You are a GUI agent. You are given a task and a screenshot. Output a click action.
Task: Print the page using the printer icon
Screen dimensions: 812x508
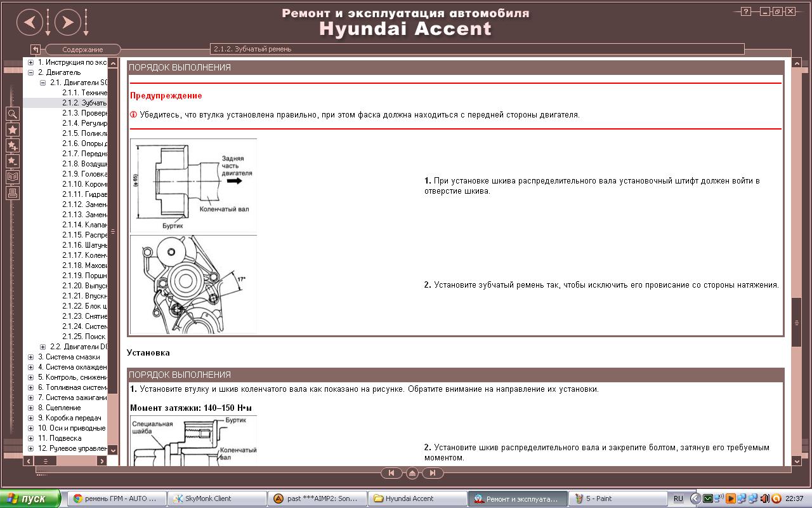[13, 193]
